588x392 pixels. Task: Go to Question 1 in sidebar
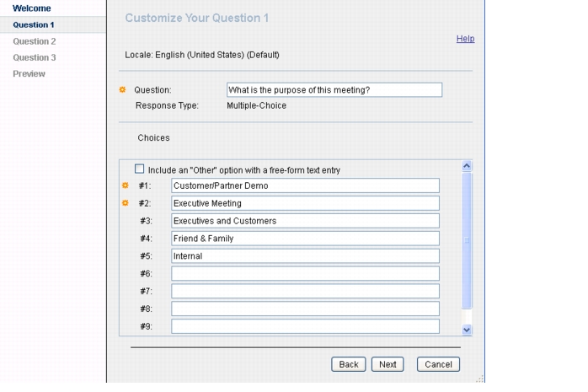pos(34,24)
